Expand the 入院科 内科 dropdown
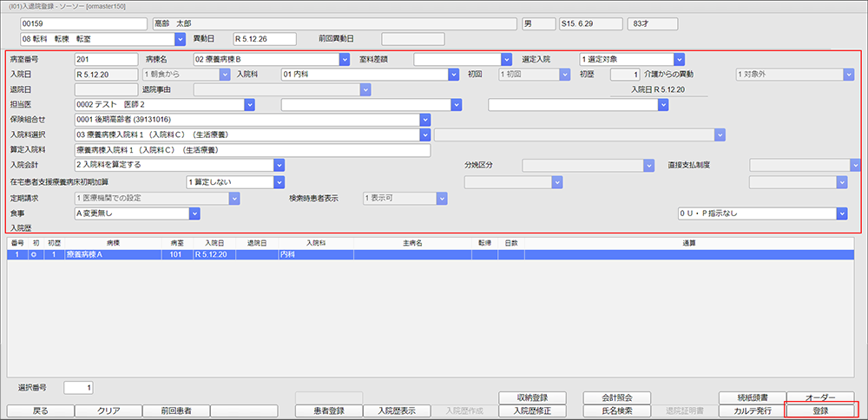Screen dimensions: 868x420 [x=453, y=75]
